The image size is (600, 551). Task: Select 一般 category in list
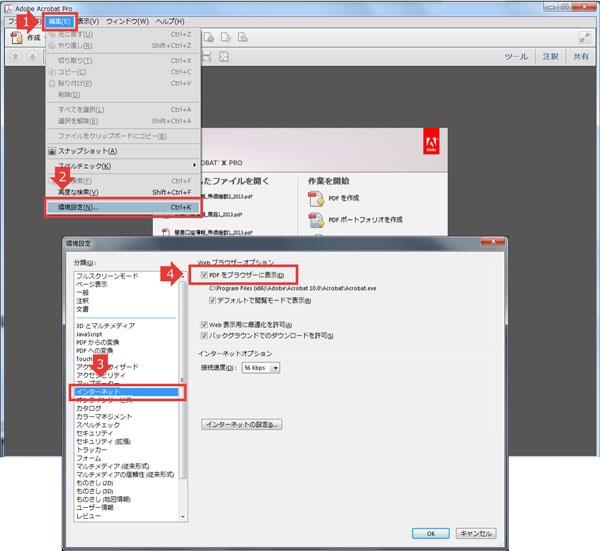pyautogui.click(x=82, y=293)
